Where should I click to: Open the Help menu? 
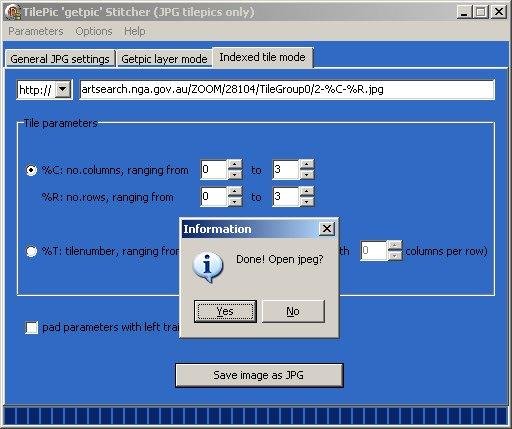(135, 31)
